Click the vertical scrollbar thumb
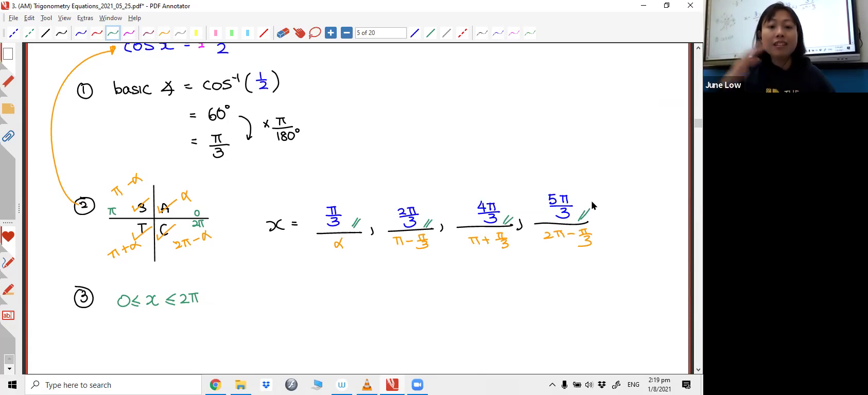The image size is (868, 395). click(x=698, y=123)
